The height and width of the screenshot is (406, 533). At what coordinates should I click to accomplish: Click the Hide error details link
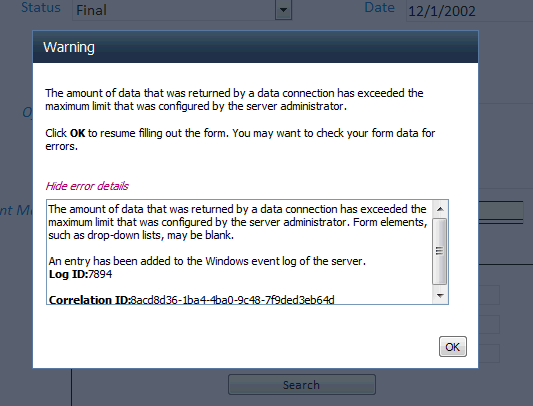87,186
